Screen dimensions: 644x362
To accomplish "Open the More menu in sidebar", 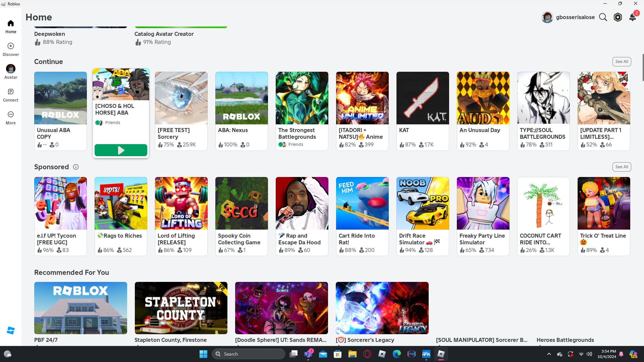I will [11, 118].
